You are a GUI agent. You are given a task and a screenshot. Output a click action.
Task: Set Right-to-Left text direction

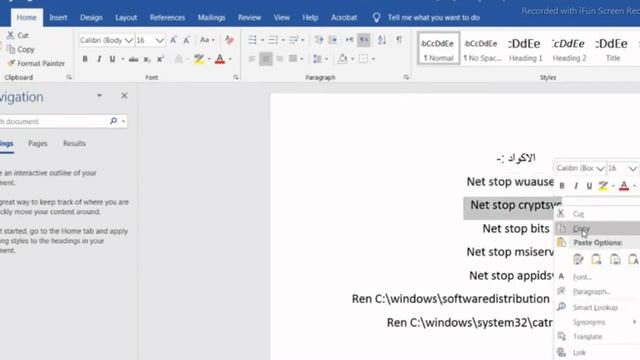pos(364,40)
